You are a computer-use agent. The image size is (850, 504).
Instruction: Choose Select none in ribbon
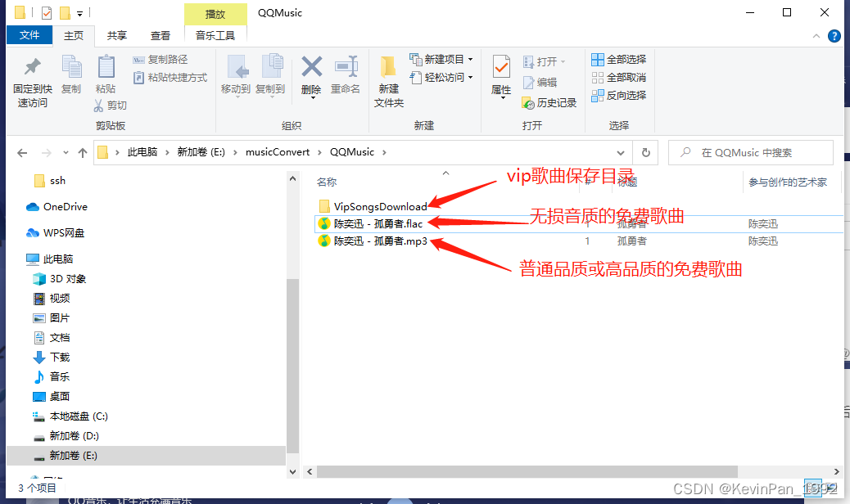(x=619, y=78)
